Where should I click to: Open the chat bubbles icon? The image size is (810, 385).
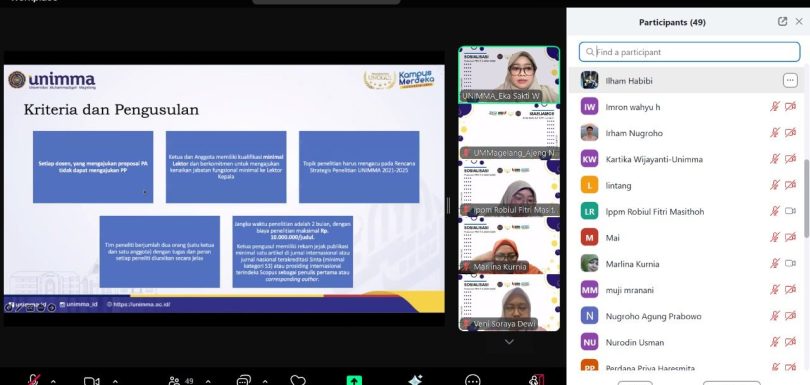pos(243,381)
